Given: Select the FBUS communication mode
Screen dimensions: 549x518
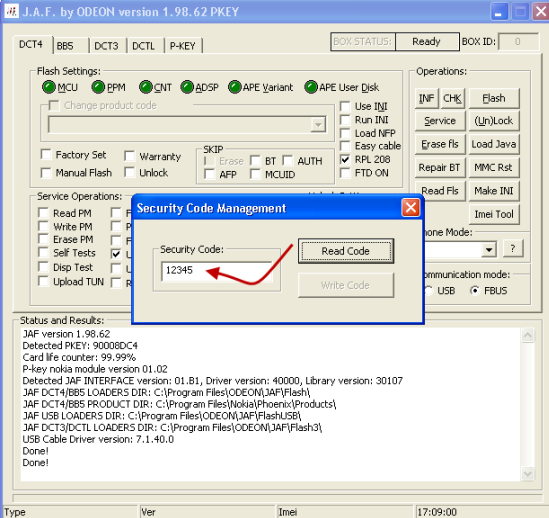Looking at the screenshot, I should click(475, 290).
